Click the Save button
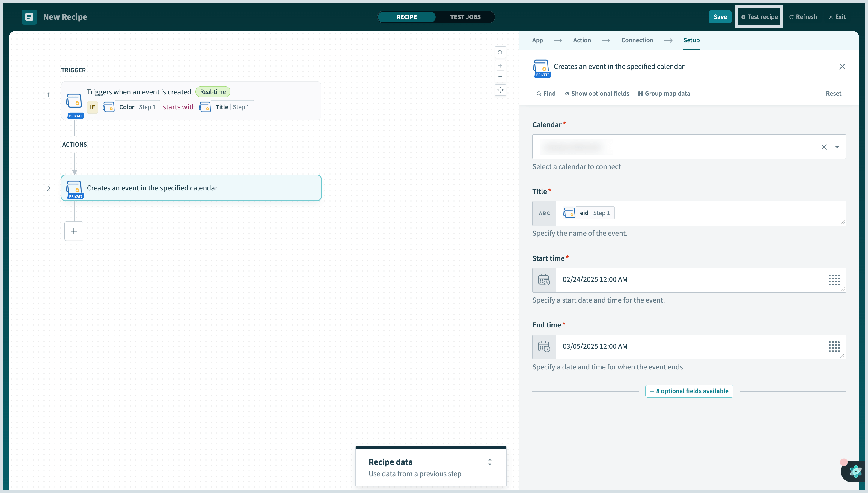Image resolution: width=868 pixels, height=493 pixels. point(720,17)
